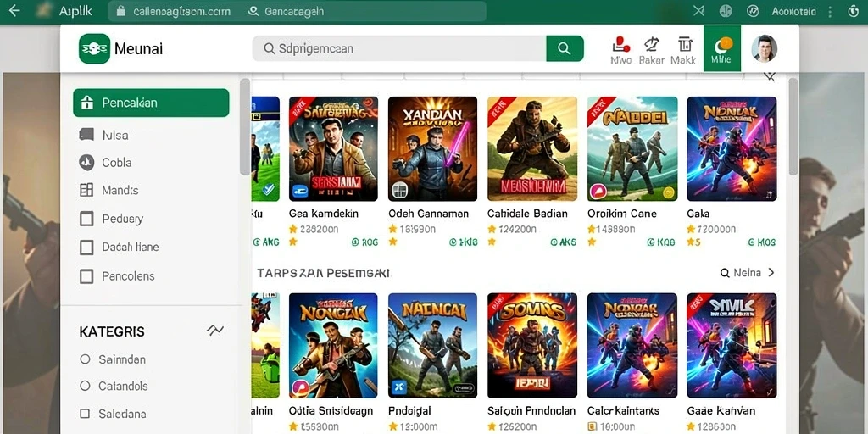Open the Pndoigal game thumbnail
This screenshot has width=868, height=434.
point(432,346)
